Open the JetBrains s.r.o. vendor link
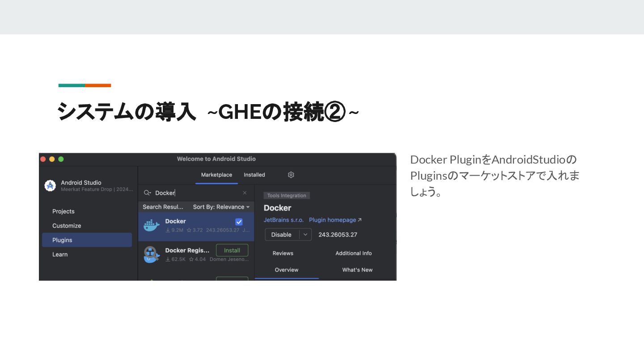Image resolution: width=644 pixels, height=362 pixels. point(284,220)
